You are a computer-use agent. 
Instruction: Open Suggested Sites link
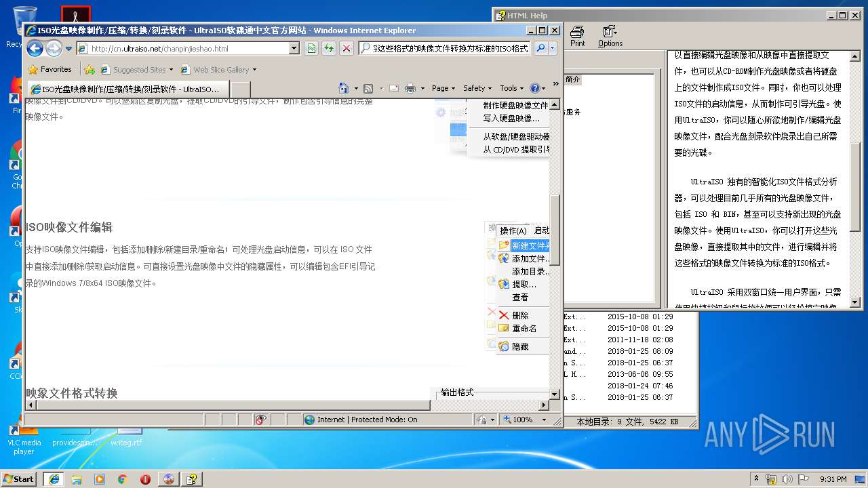[136, 69]
